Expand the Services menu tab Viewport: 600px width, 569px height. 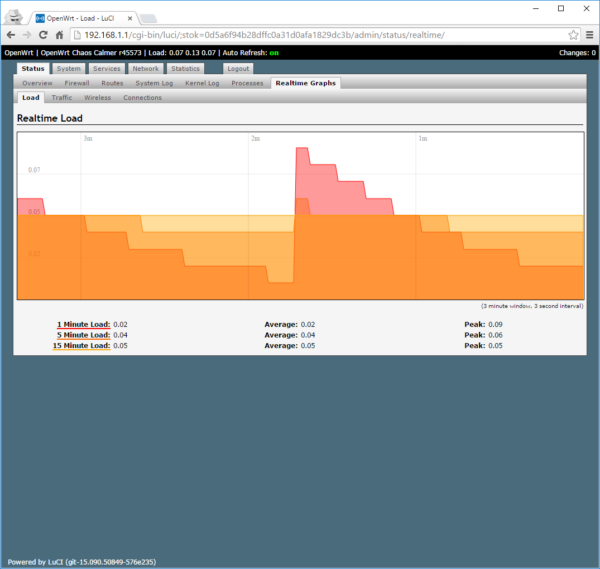tap(107, 69)
